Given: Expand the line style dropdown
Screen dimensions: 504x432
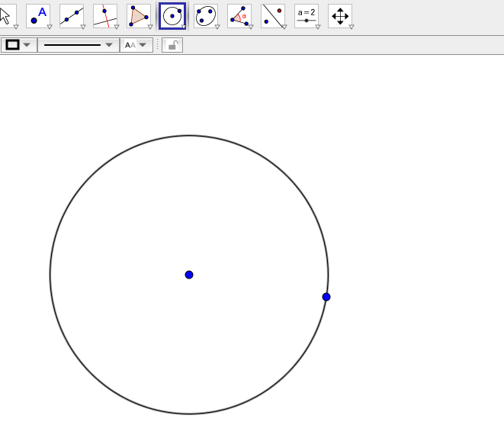Looking at the screenshot, I should pyautogui.click(x=79, y=45).
